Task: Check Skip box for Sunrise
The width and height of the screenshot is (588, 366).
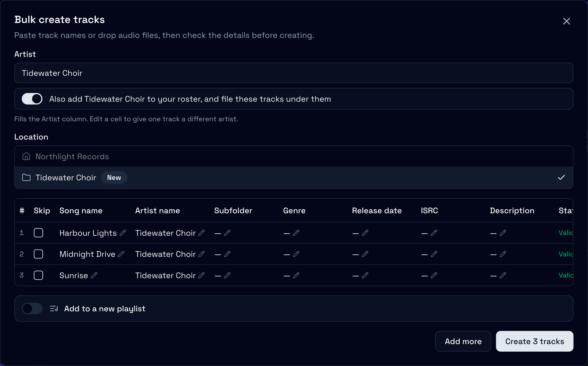Action: 38,275
